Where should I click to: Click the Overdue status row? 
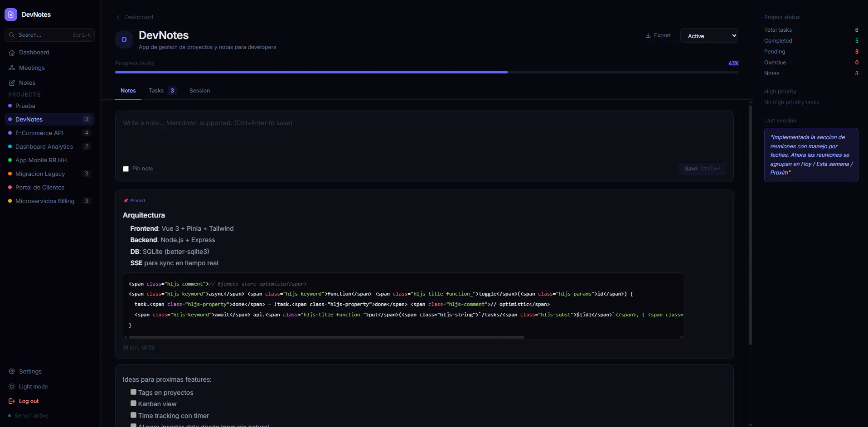coord(811,63)
